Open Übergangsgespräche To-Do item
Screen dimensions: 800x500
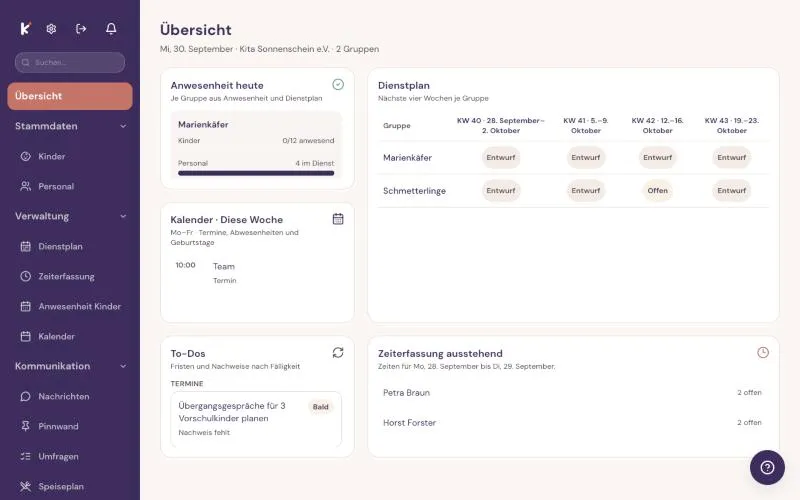(x=256, y=419)
